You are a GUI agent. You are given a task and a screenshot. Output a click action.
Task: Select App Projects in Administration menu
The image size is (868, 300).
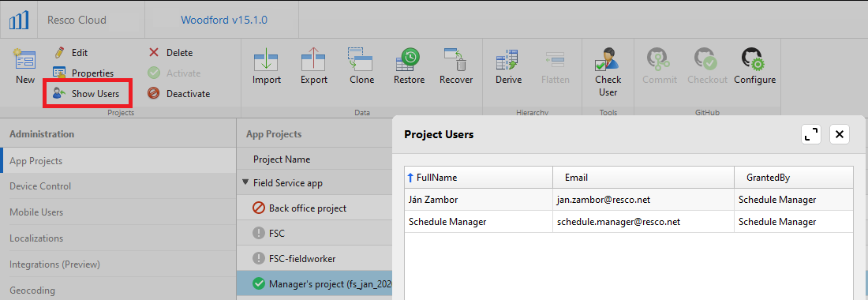118,161
